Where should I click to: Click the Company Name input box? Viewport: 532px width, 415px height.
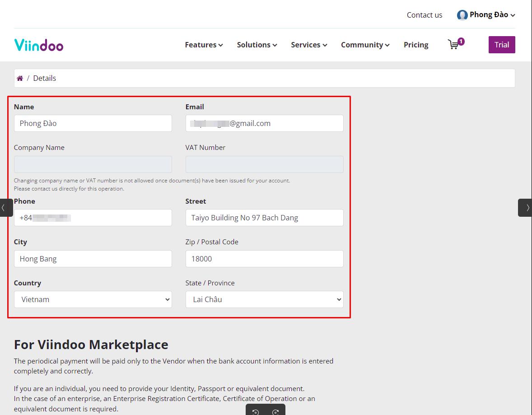[x=93, y=164]
